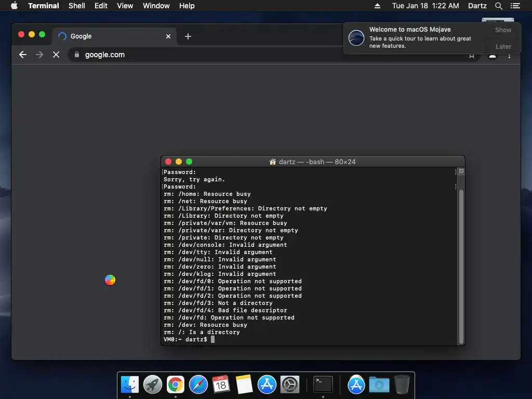Click Later on Mojave notification
This screenshot has height=399, width=532.
[503, 46]
